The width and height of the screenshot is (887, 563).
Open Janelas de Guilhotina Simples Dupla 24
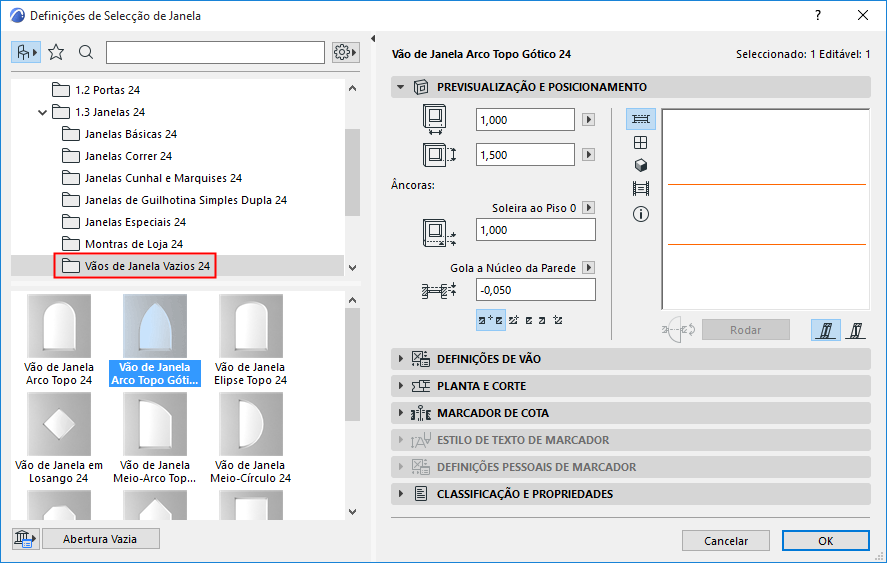tap(174, 200)
